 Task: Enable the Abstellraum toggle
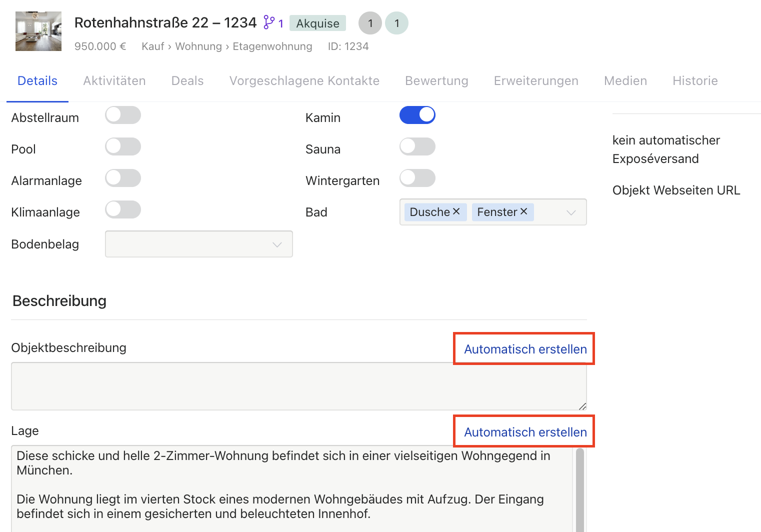click(x=123, y=115)
